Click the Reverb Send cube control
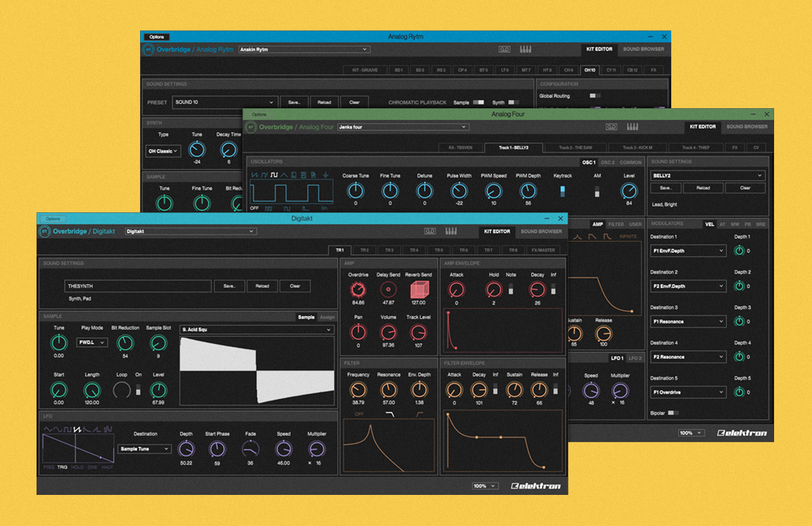812x526 pixels. [420, 291]
